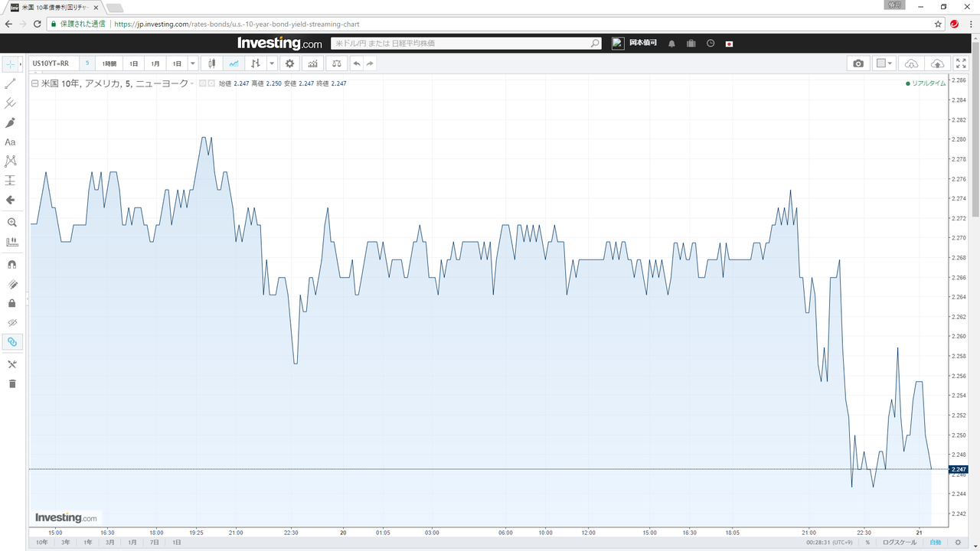This screenshot has width=980, height=551.
Task: Open the object tree tools icon
Action: tap(11, 364)
